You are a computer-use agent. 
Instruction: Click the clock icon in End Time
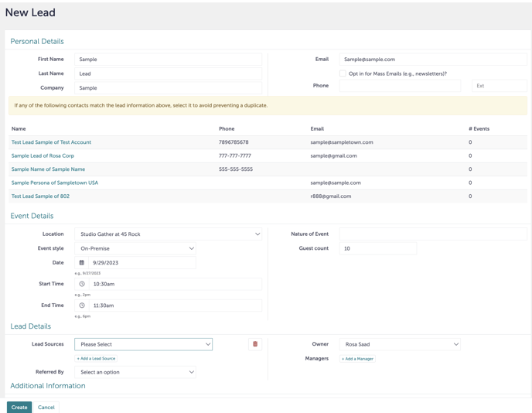[82, 305]
